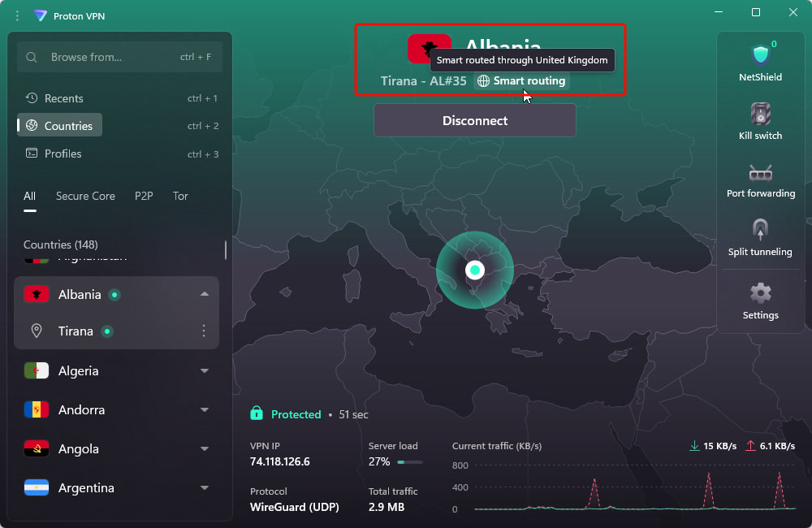
Task: Switch to the P2P tab
Action: [144, 196]
